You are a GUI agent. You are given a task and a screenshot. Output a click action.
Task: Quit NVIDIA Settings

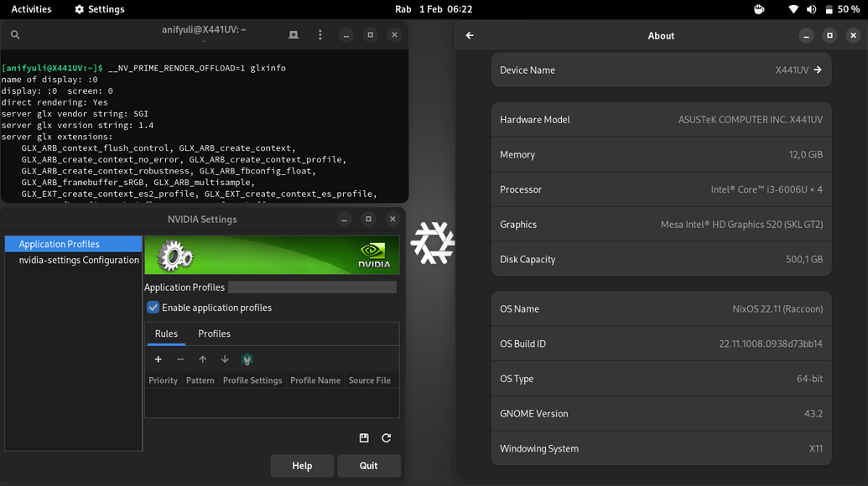coord(369,465)
